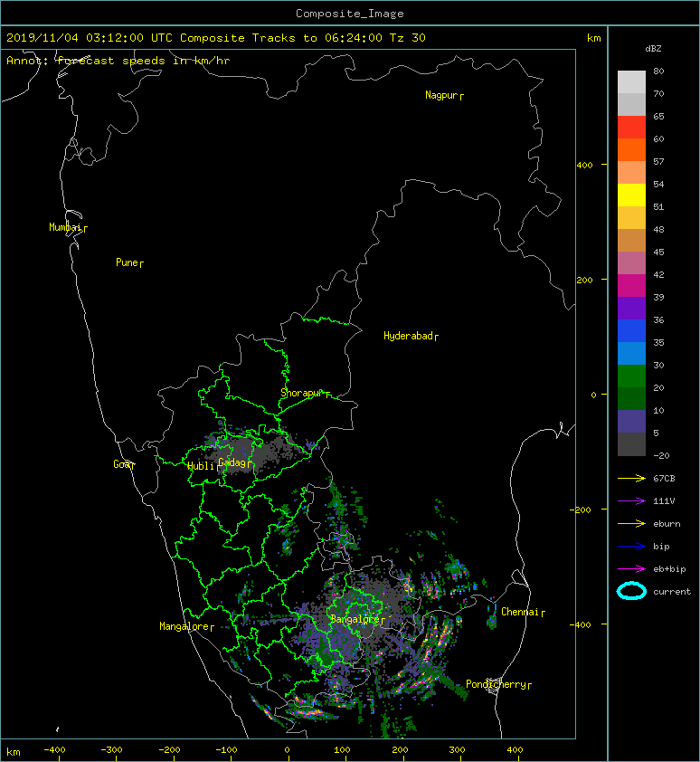Click the Composite_Image title text
The height and width of the screenshot is (762, 700).
[350, 14]
